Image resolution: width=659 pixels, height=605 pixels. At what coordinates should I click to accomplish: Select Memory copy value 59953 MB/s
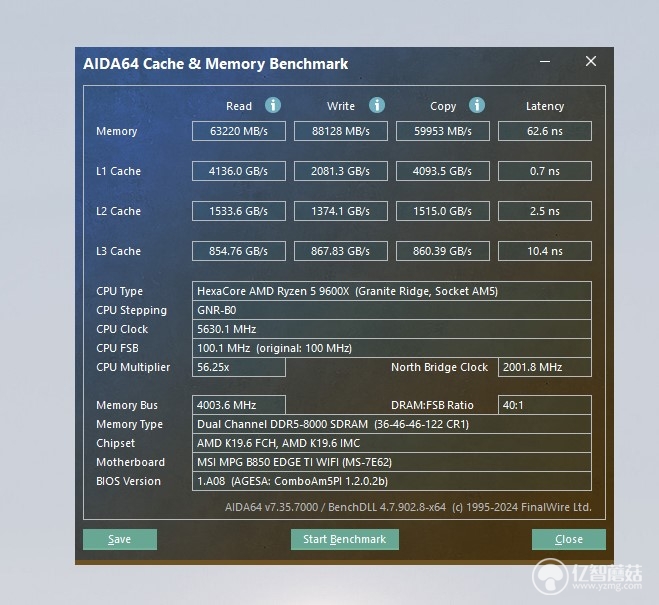click(x=443, y=131)
